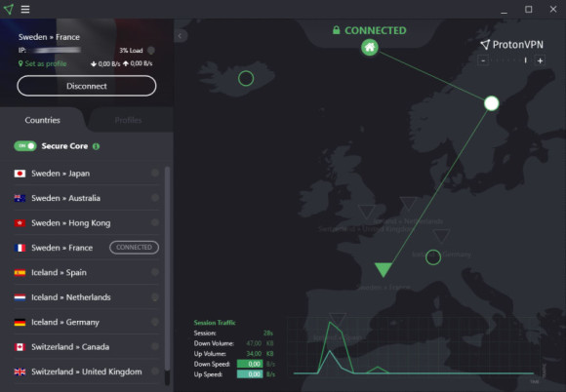566x392 pixels.
Task: Click the ProtonVPN logo in title bar
Action: pyautogui.click(x=9, y=9)
